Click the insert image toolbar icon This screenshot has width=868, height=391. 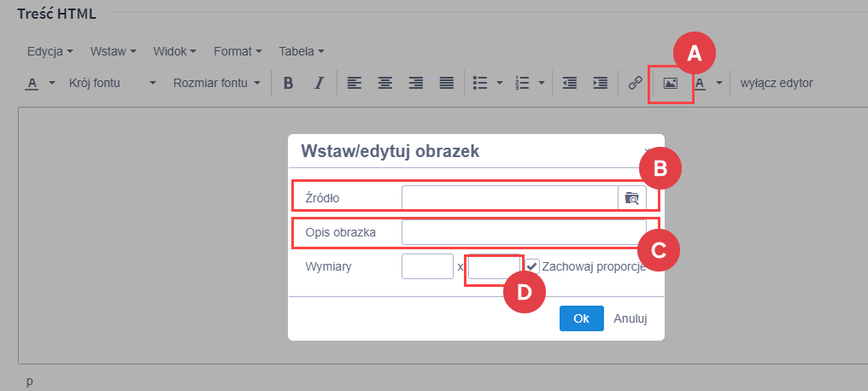(671, 83)
